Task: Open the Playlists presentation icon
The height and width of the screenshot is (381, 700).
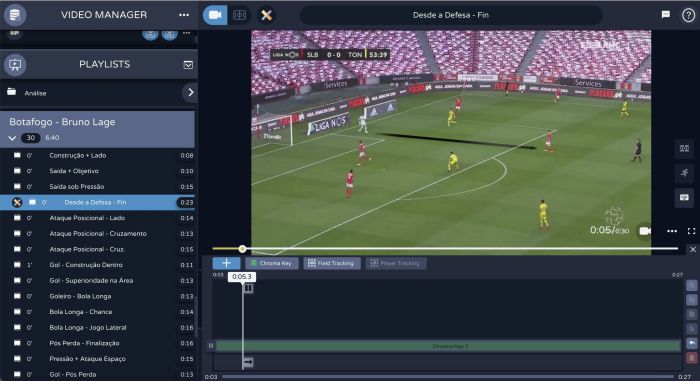Action: click(15, 65)
